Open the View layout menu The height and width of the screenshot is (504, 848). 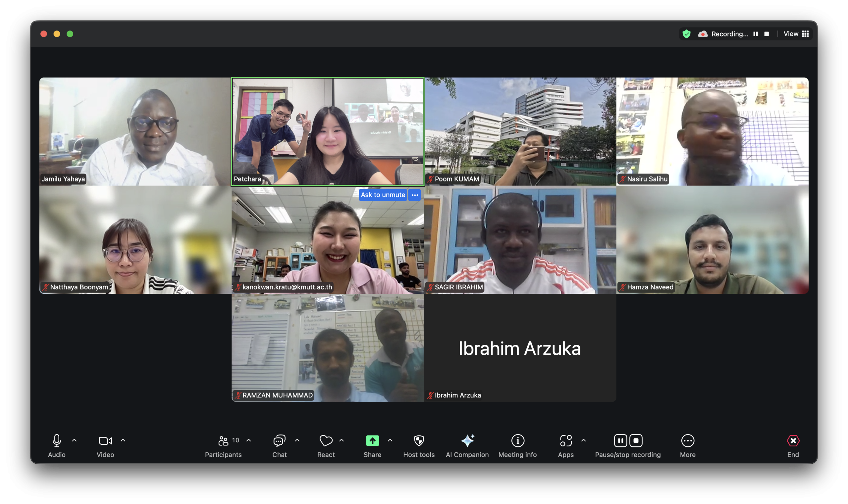[x=796, y=34]
